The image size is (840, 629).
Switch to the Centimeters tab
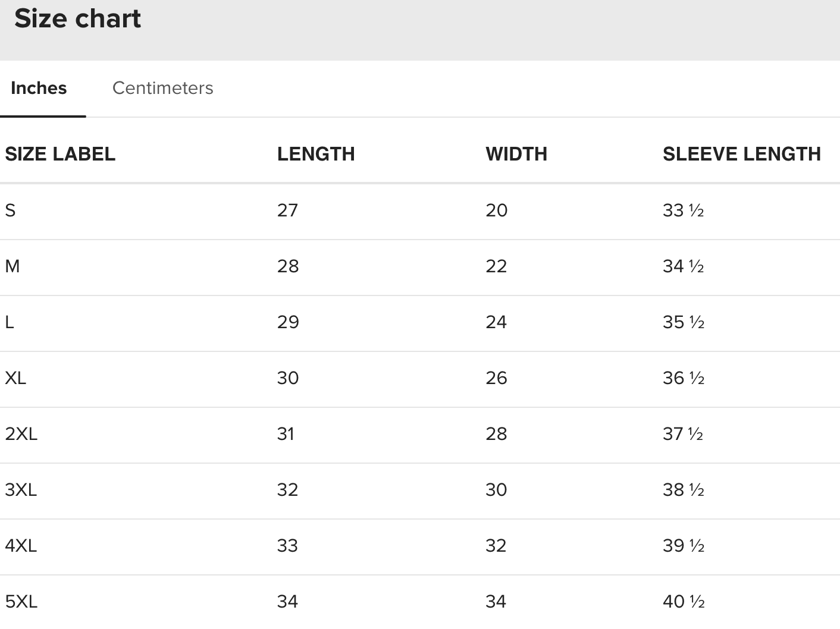tap(162, 88)
